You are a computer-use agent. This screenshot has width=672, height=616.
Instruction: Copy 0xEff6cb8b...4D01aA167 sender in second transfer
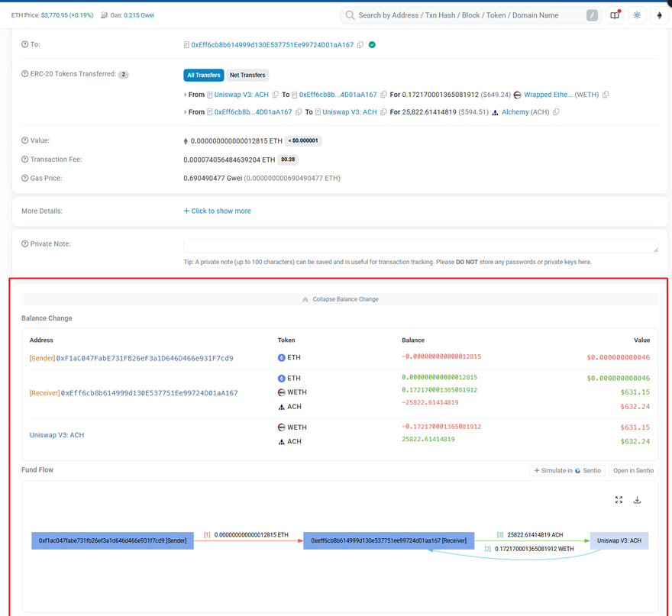pos(299,111)
